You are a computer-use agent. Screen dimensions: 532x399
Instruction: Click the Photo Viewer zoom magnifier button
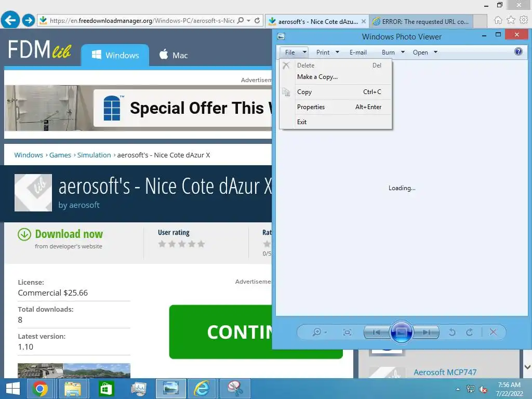point(320,332)
